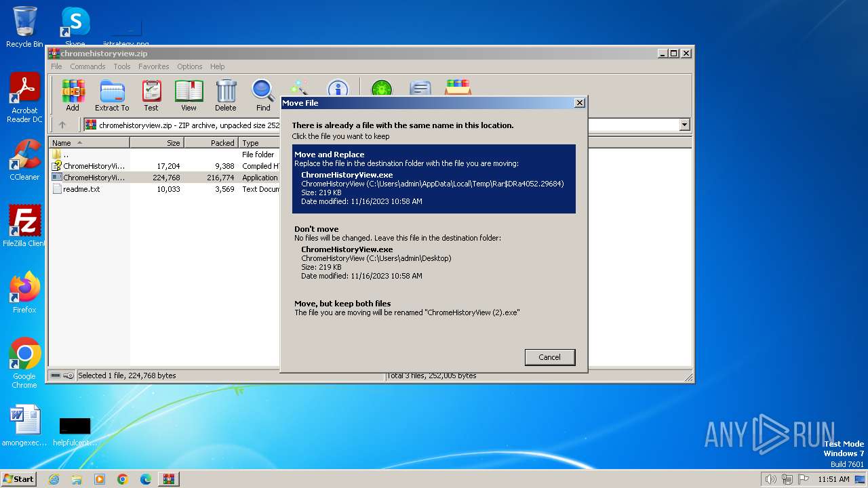
Task: Select the ChromeHistoryView application file row
Action: (165, 178)
